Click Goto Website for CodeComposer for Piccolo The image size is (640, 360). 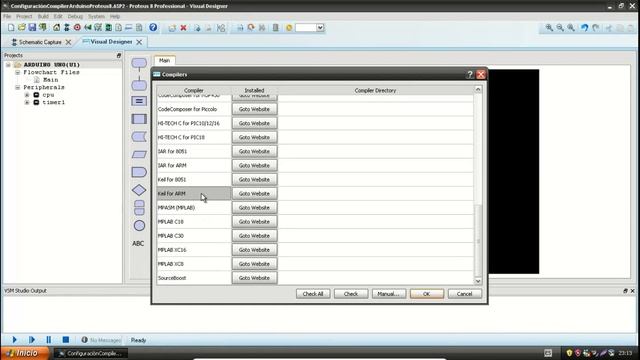coord(254,109)
